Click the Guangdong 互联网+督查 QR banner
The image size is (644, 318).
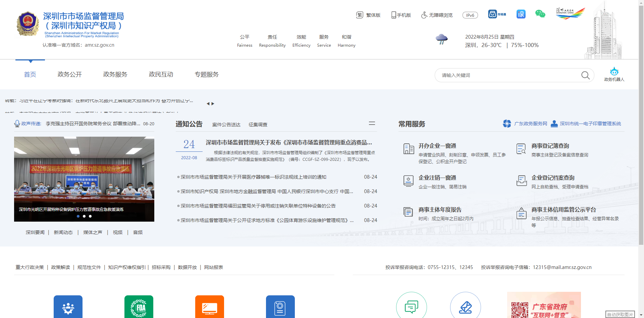pos(544,305)
